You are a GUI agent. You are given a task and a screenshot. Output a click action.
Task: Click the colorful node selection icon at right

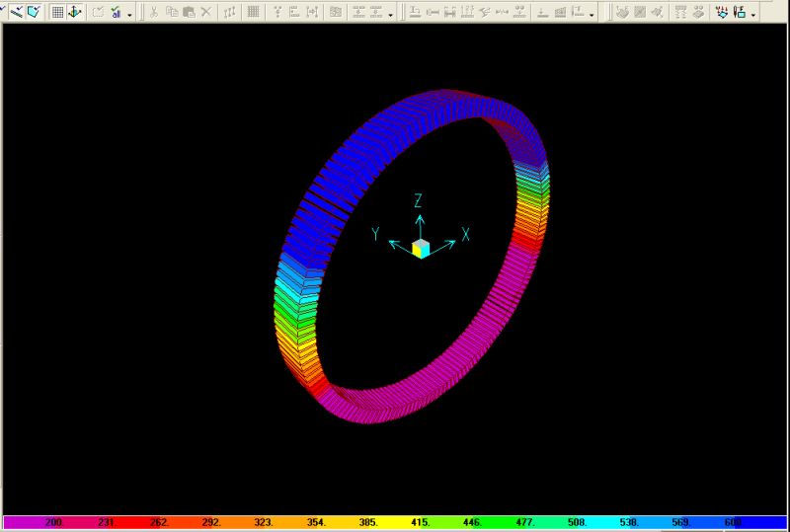(722, 12)
